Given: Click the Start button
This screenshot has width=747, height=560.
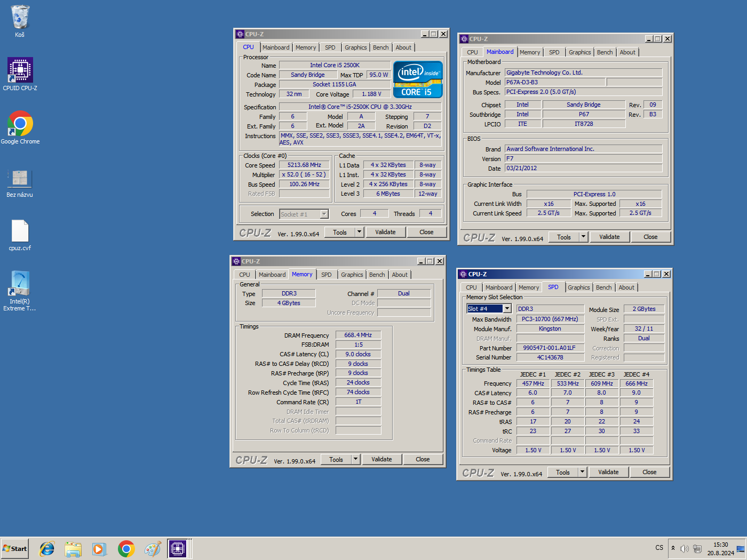Looking at the screenshot, I should coord(14,548).
